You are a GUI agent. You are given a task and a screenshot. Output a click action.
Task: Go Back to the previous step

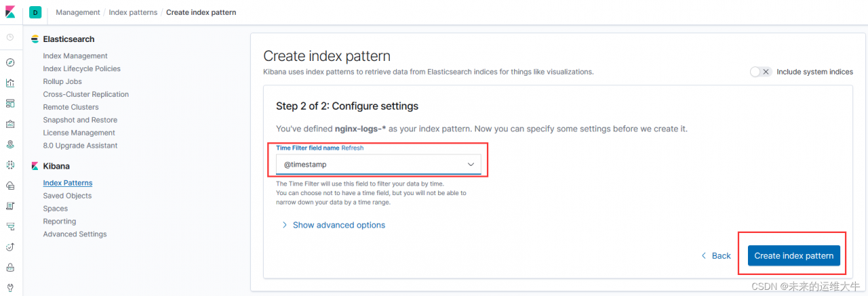point(716,255)
